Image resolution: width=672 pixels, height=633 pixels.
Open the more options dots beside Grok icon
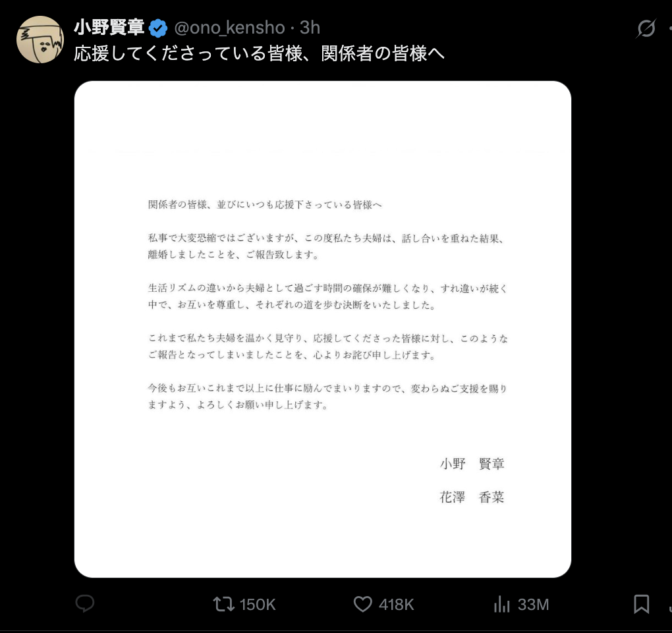point(670,28)
